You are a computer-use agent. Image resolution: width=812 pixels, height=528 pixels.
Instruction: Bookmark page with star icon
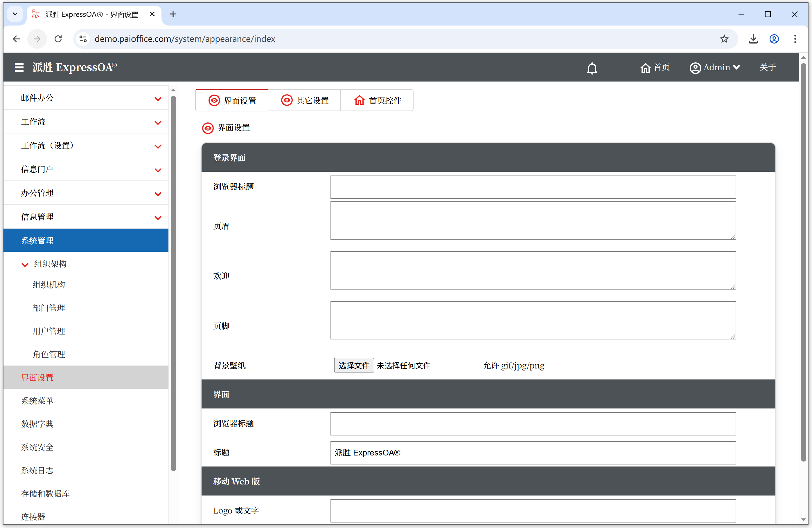click(724, 39)
